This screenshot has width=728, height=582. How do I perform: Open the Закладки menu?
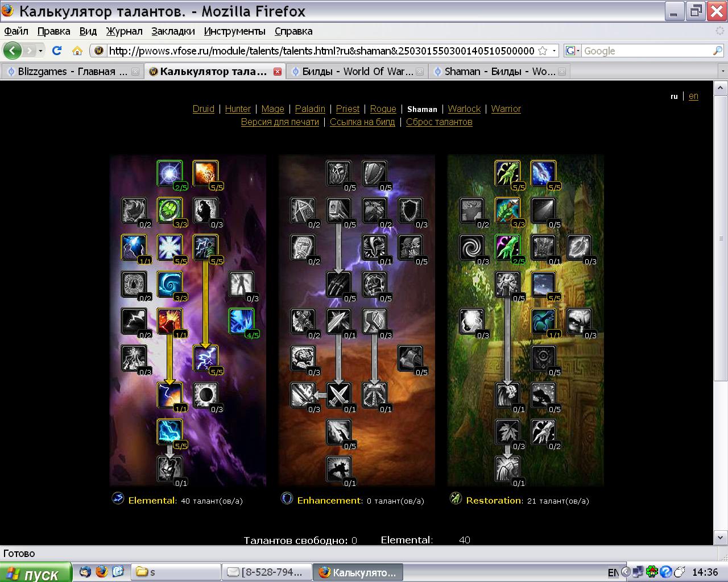click(173, 31)
